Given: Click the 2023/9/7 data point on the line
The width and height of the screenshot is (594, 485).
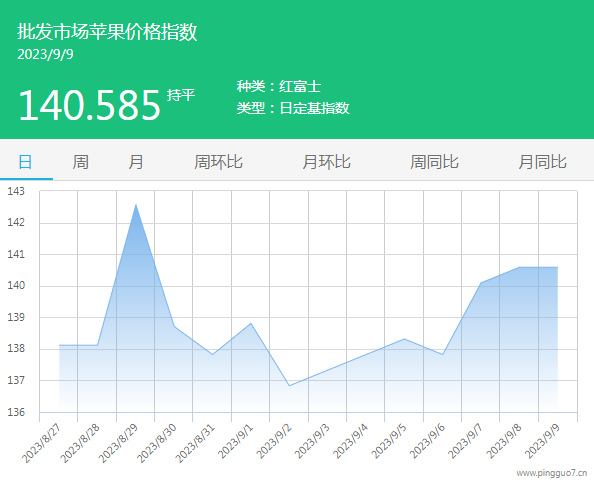Looking at the screenshot, I should pos(481,283).
